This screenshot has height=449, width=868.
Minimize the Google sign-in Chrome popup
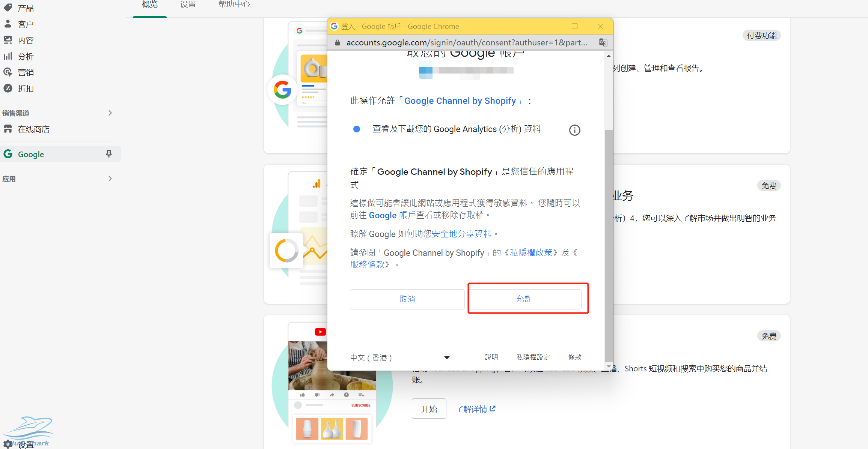coord(549,26)
